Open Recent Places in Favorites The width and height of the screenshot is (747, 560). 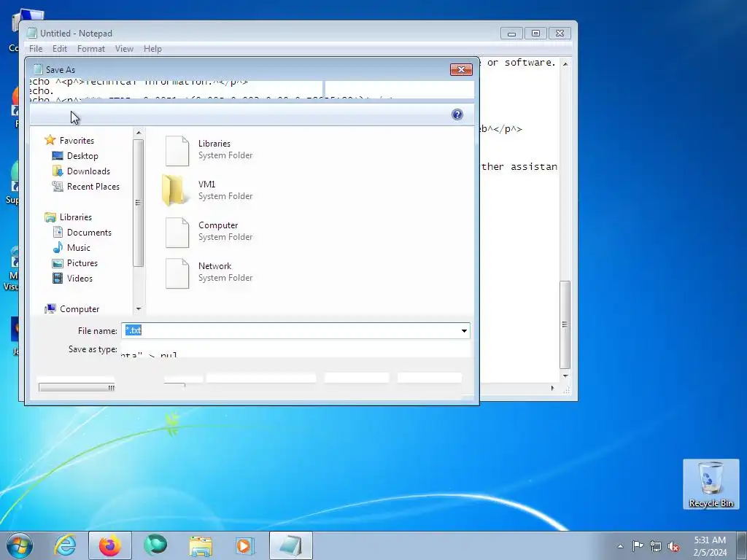93,186
